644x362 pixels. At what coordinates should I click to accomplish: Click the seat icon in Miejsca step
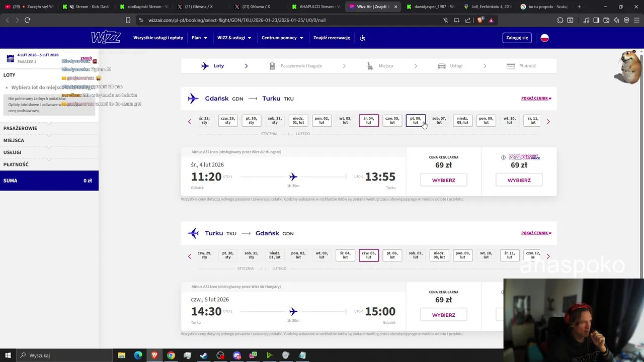(370, 66)
